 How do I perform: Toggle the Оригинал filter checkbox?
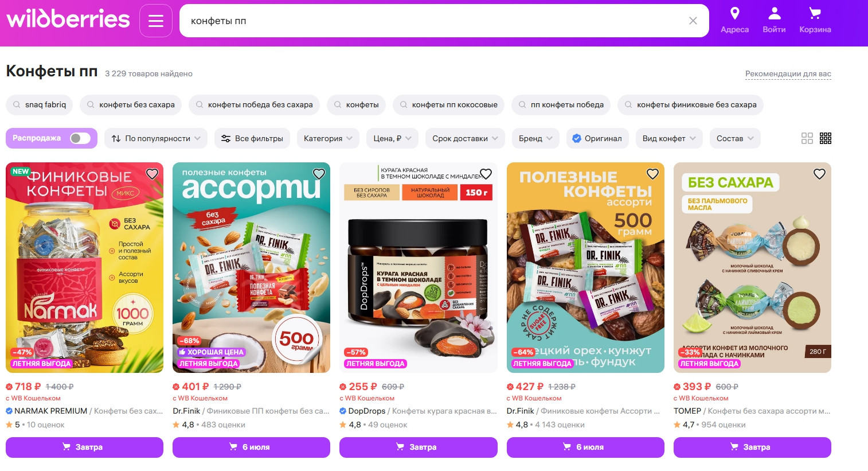pyautogui.click(x=597, y=138)
